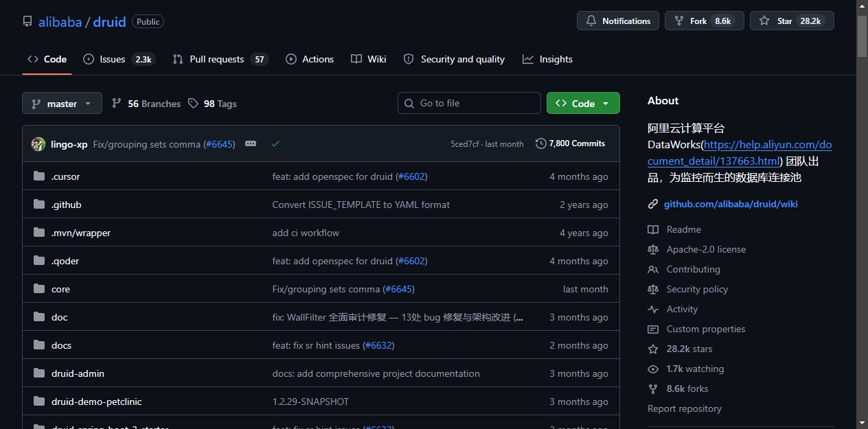The width and height of the screenshot is (868, 429).
Task: Open #6602 link in the .cursor row
Action: pos(411,176)
